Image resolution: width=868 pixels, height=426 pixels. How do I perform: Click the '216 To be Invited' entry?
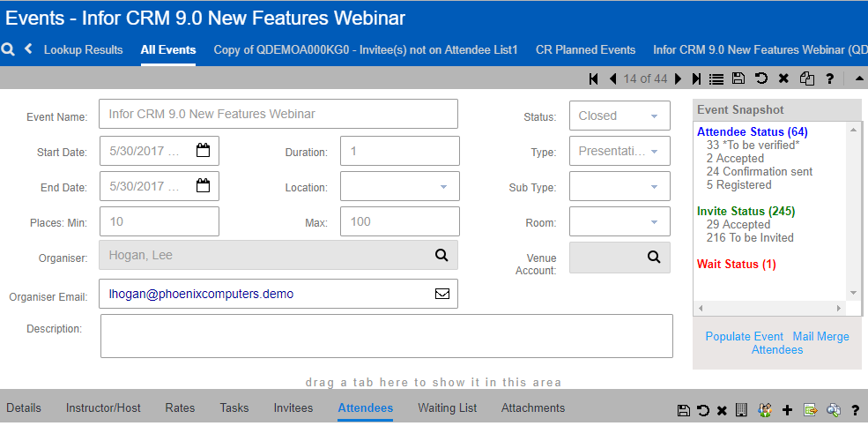tap(750, 237)
